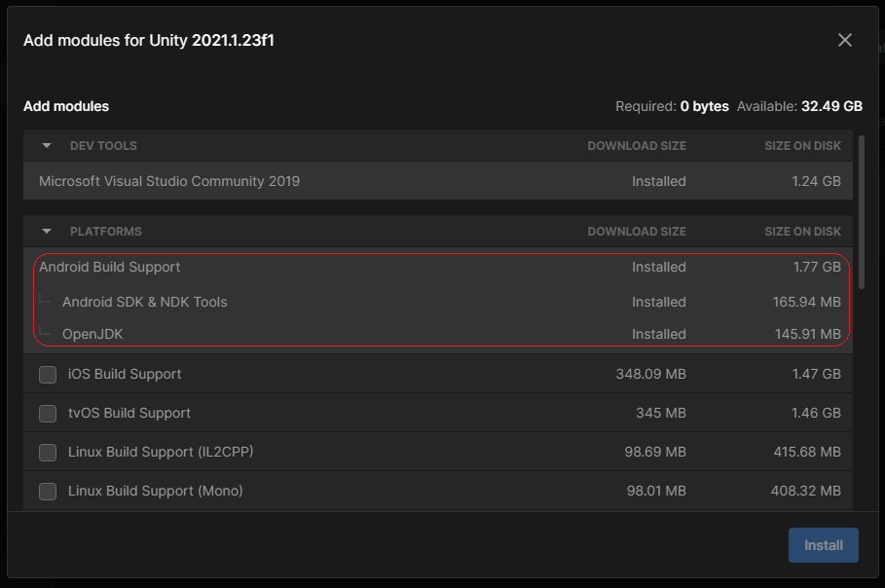Click the tree branch icon beside Android SDK

pos(45,298)
